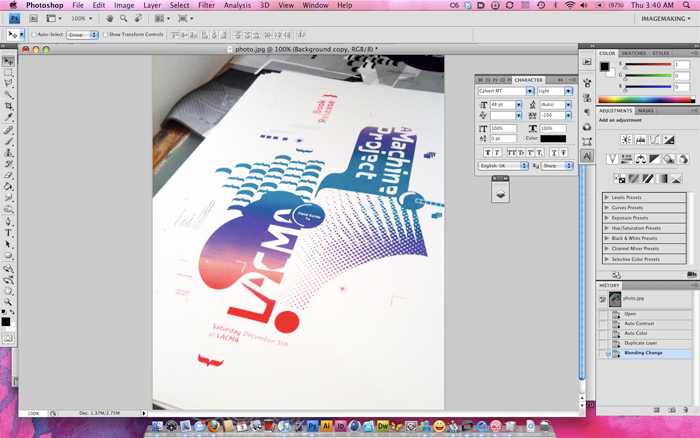The image size is (700, 438).
Task: Open the Light font style dropdown
Action: [568, 91]
